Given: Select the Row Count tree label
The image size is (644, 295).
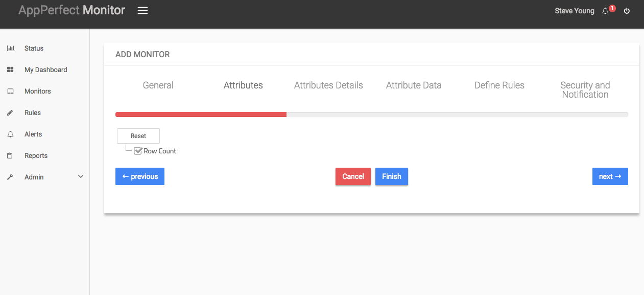Looking at the screenshot, I should (x=160, y=151).
